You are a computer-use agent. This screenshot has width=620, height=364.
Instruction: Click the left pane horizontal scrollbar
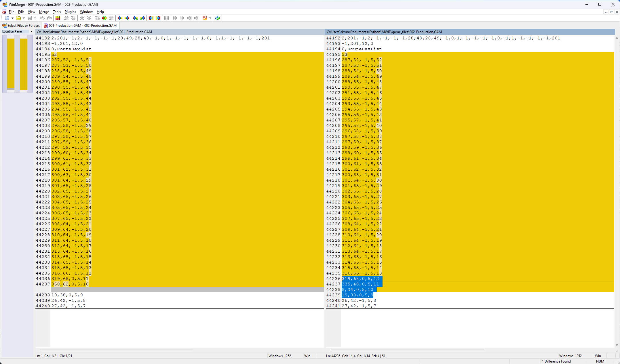tap(117, 350)
